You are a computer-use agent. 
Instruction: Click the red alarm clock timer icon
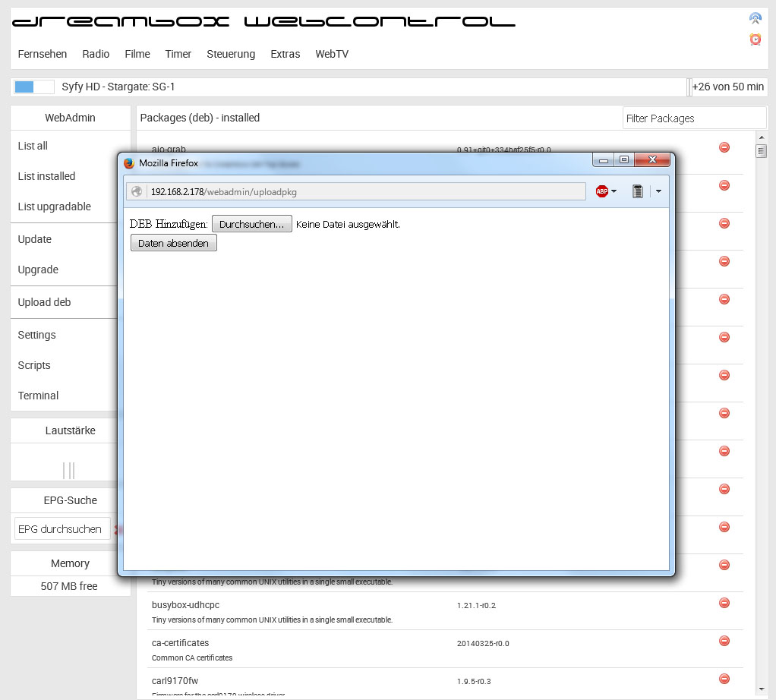pyautogui.click(x=755, y=39)
